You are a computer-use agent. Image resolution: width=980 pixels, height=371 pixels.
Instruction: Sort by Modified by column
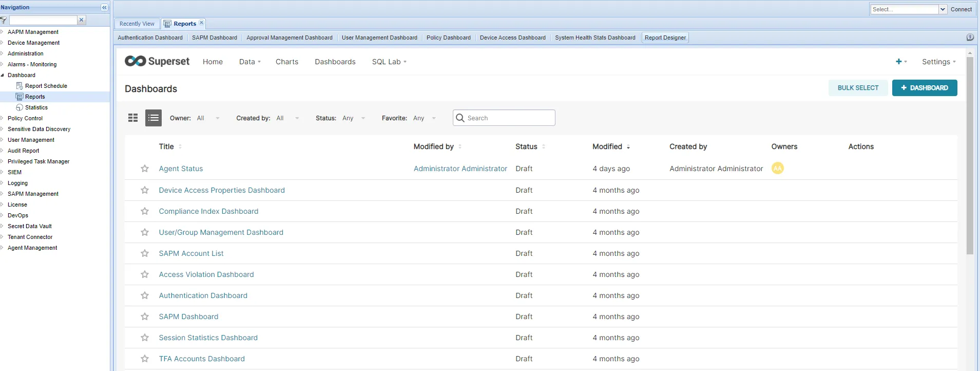tap(438, 146)
